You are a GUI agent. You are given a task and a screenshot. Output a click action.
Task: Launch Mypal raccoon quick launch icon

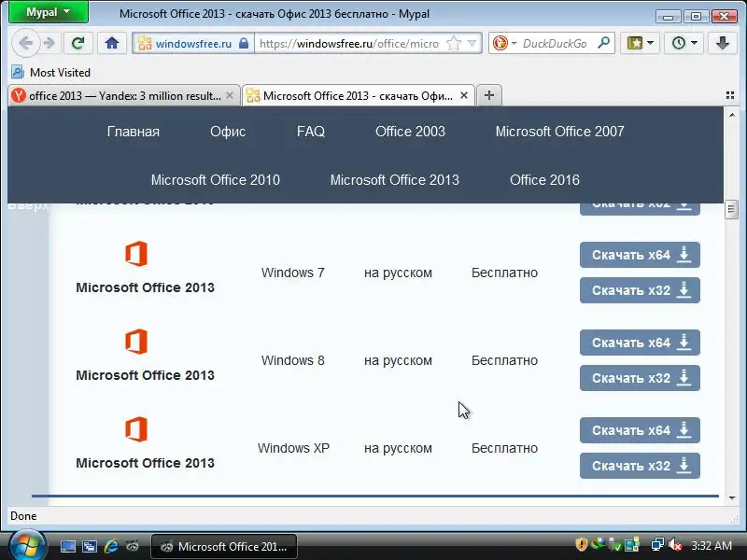133,546
